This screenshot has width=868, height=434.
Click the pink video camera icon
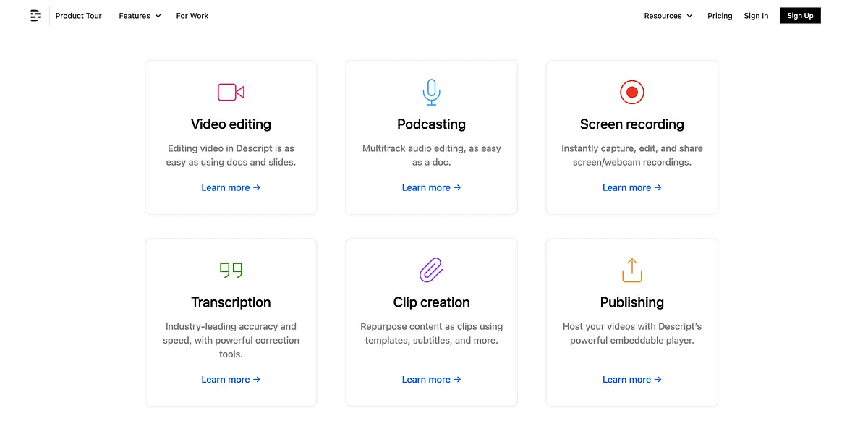[231, 92]
